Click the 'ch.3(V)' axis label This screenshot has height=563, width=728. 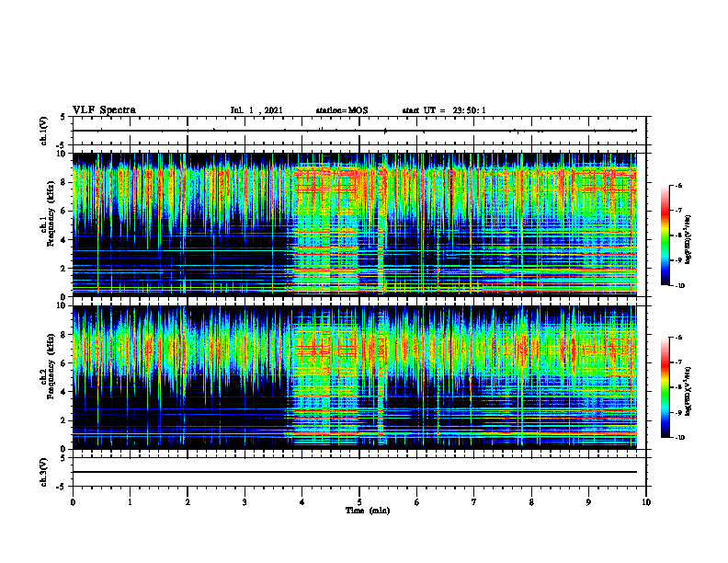[x=44, y=473]
